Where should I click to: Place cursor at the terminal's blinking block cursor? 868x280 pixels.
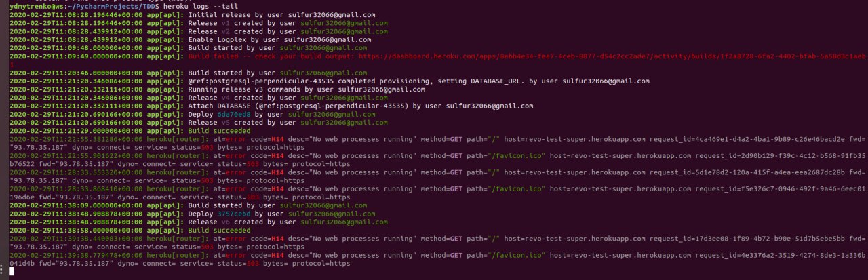[x=12, y=271]
